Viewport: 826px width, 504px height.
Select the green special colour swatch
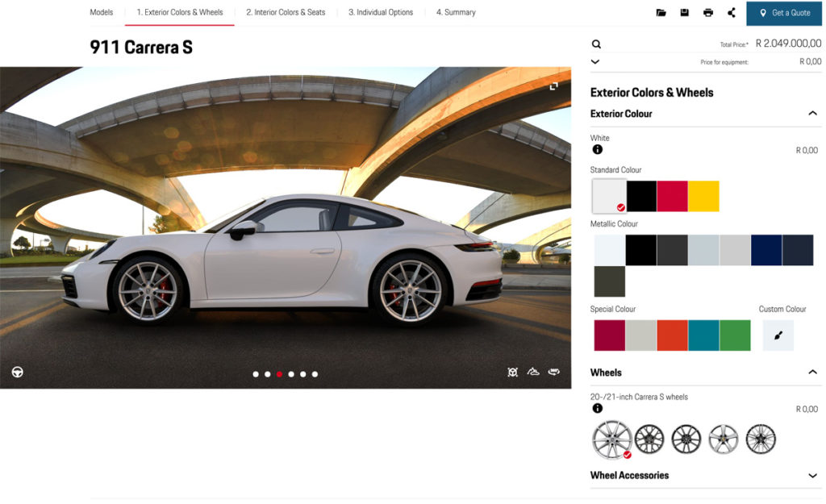(735, 335)
